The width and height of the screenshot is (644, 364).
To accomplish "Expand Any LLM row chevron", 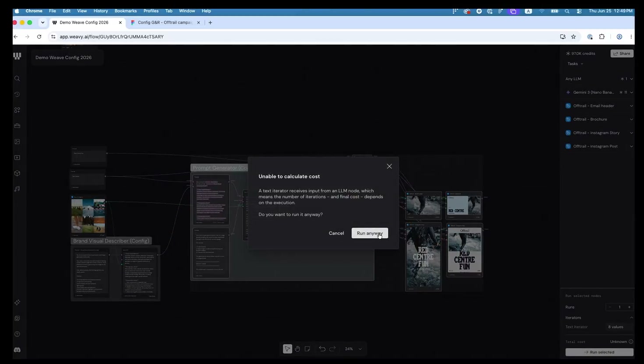I will [x=631, y=79].
